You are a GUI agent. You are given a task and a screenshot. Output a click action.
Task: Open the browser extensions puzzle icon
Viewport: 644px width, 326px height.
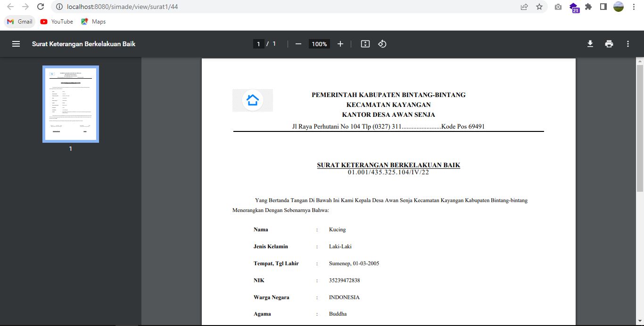pos(588,7)
